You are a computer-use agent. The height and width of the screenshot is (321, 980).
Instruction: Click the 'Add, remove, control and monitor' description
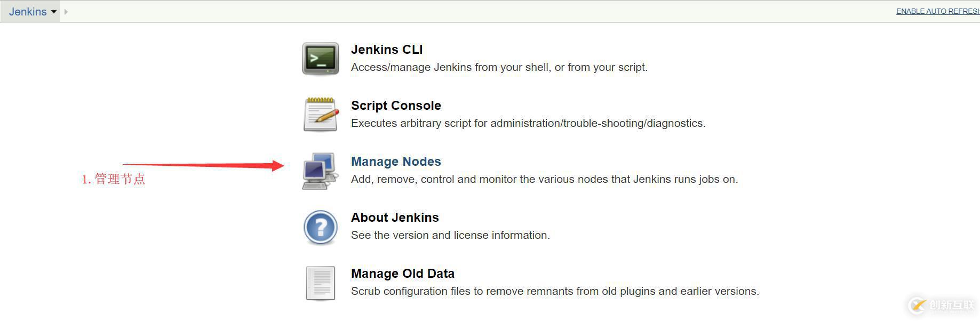point(544,179)
